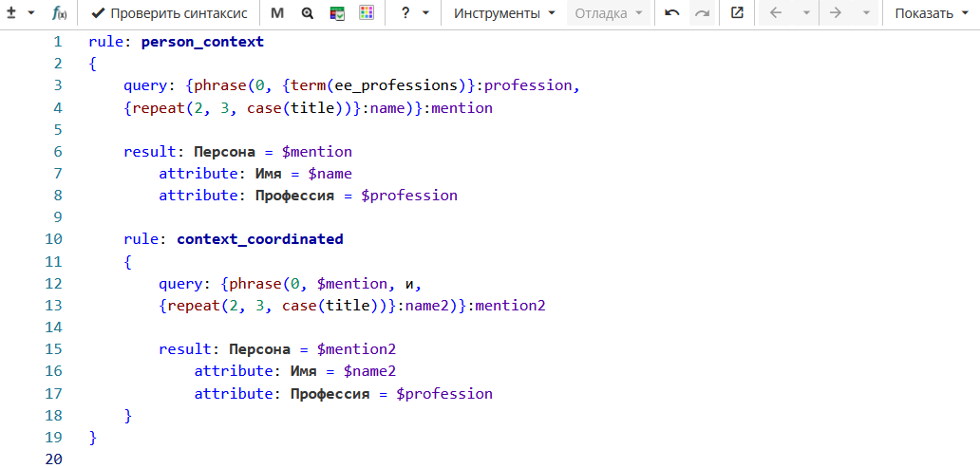The width and height of the screenshot is (980, 468).
Task: Click $profession on line 17
Action: (445, 394)
